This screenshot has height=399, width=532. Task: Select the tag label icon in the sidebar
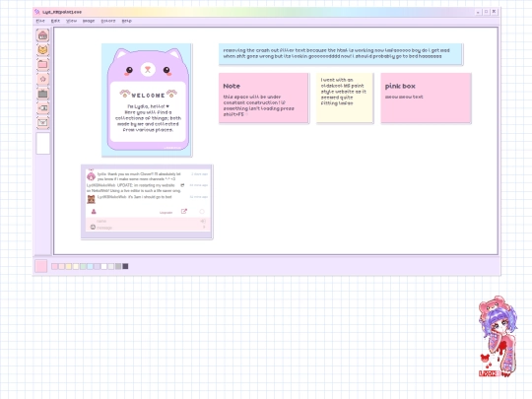click(x=42, y=108)
